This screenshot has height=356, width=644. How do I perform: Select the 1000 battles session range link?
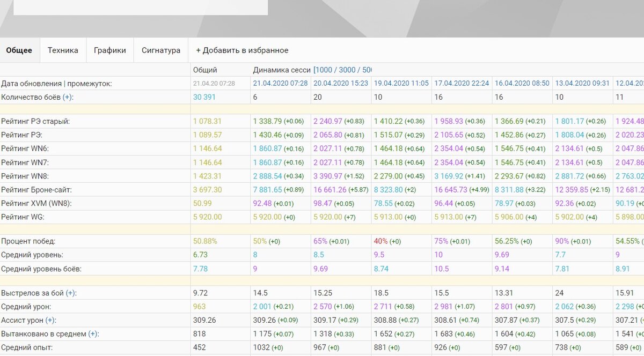click(325, 70)
